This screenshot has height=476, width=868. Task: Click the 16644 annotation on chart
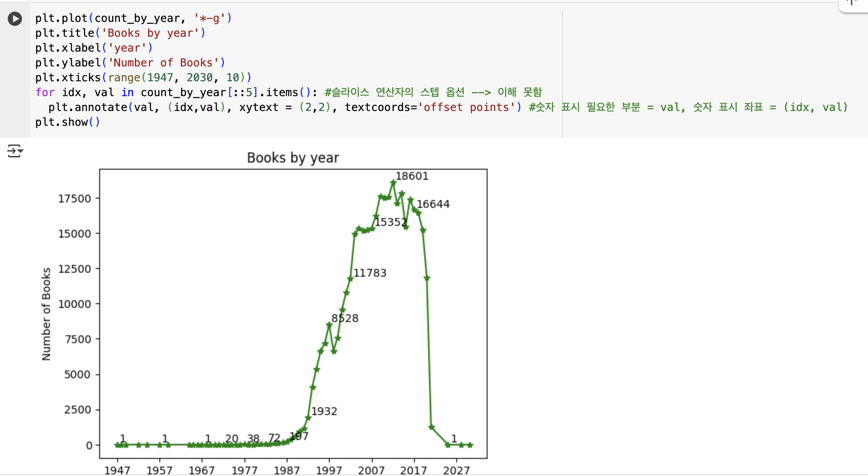tap(433, 204)
